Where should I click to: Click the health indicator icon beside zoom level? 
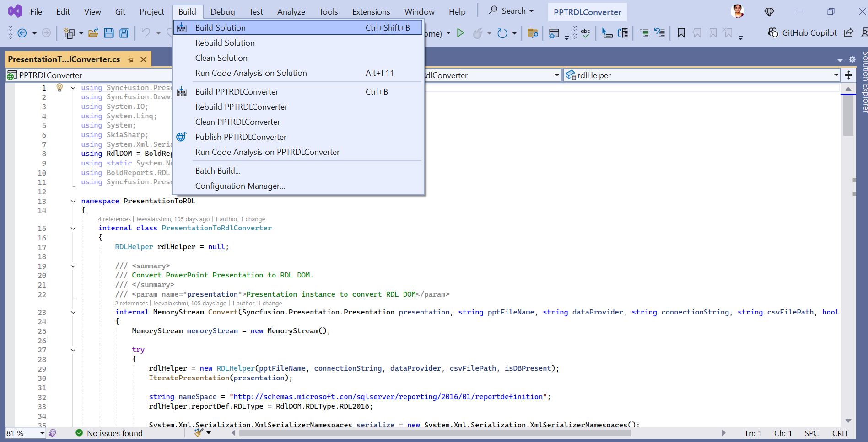pyautogui.click(x=53, y=433)
